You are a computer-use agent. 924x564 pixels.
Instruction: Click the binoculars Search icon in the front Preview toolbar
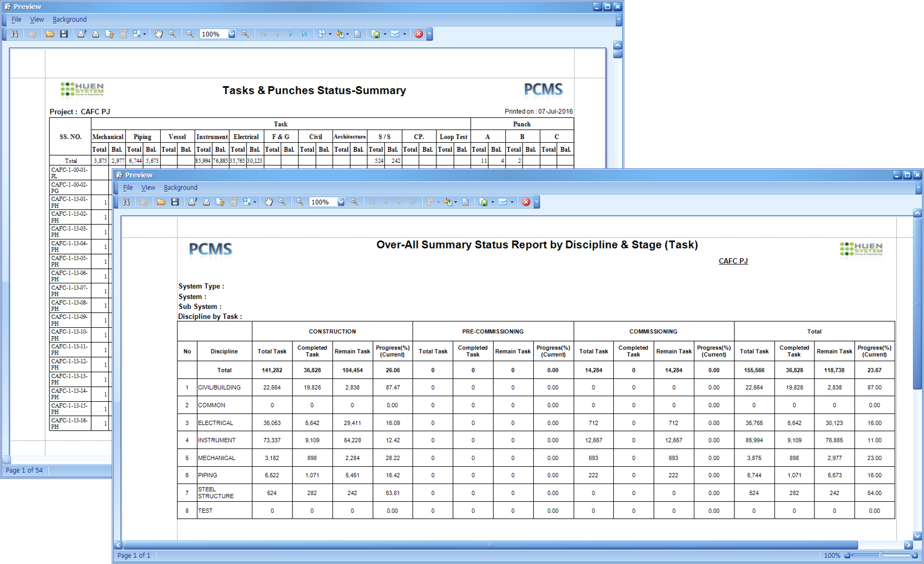pyautogui.click(x=126, y=202)
